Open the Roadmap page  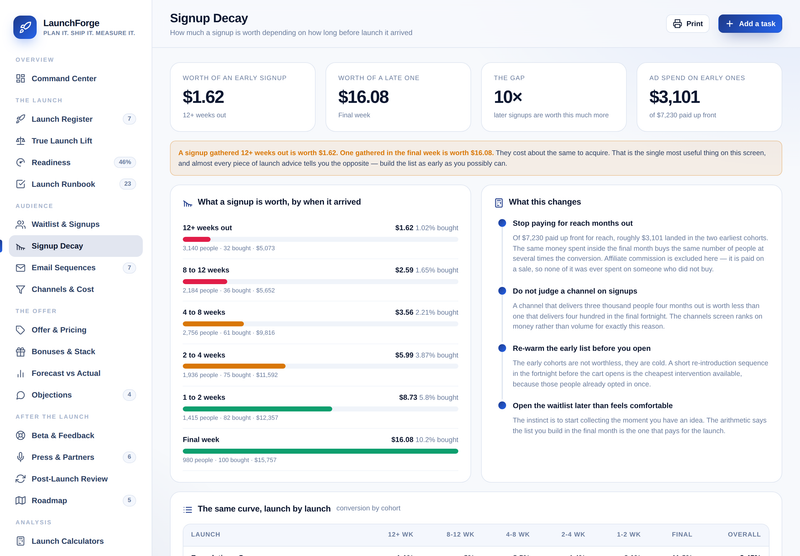(x=76, y=500)
